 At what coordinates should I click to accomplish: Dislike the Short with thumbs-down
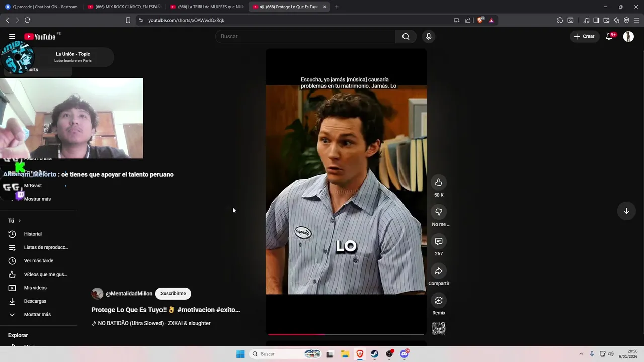439,212
